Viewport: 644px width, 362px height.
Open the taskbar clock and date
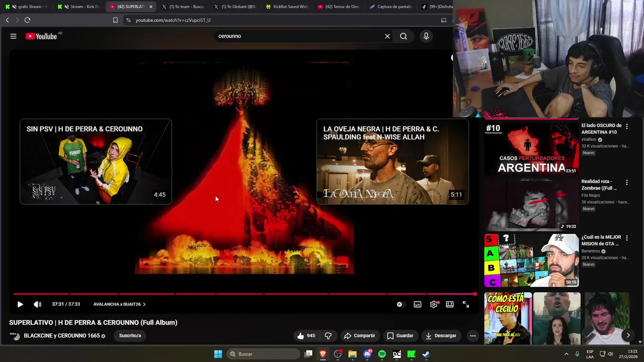coord(628,354)
